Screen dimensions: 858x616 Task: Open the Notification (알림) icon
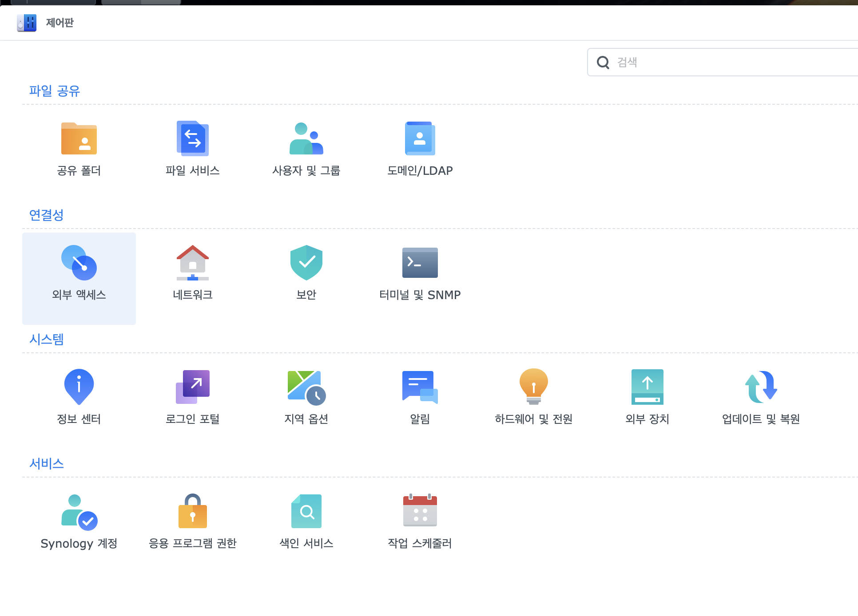pos(420,387)
